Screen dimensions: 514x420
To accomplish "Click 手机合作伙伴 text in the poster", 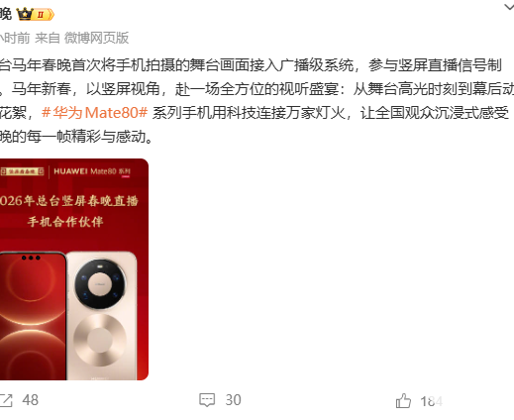I will click(65, 221).
